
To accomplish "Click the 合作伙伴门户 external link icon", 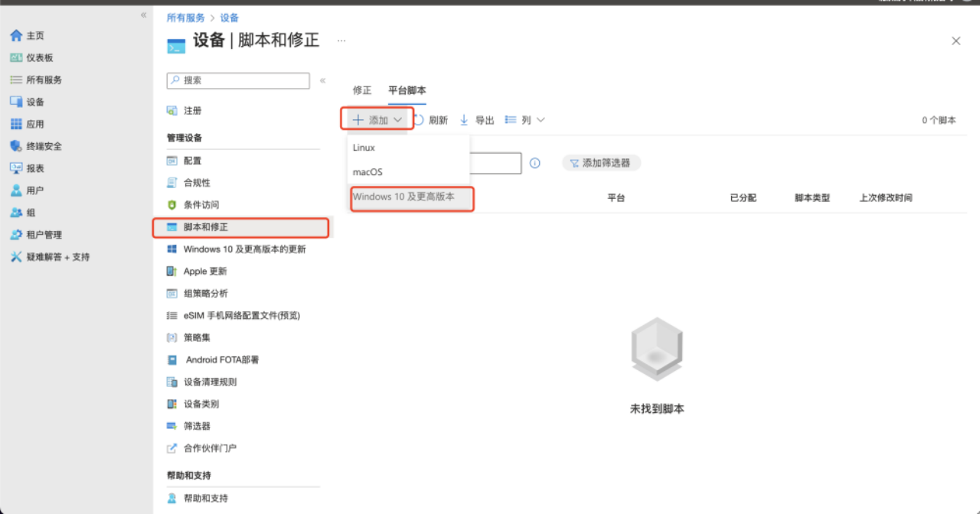I will 172,448.
